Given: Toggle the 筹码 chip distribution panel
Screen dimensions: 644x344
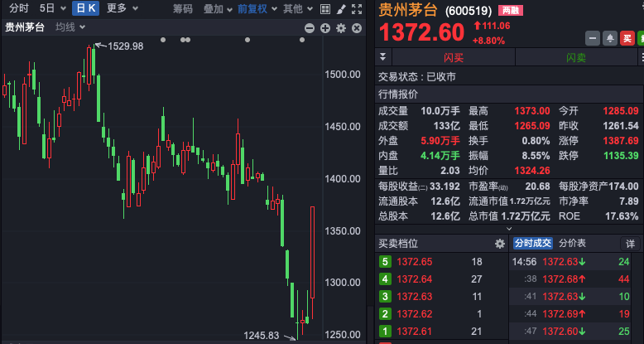Looking at the screenshot, I should tap(183, 8).
